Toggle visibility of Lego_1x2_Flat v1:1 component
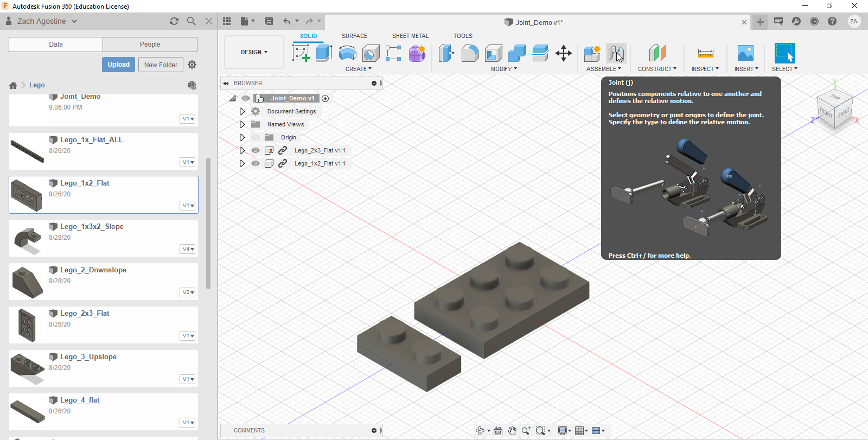 (x=256, y=163)
